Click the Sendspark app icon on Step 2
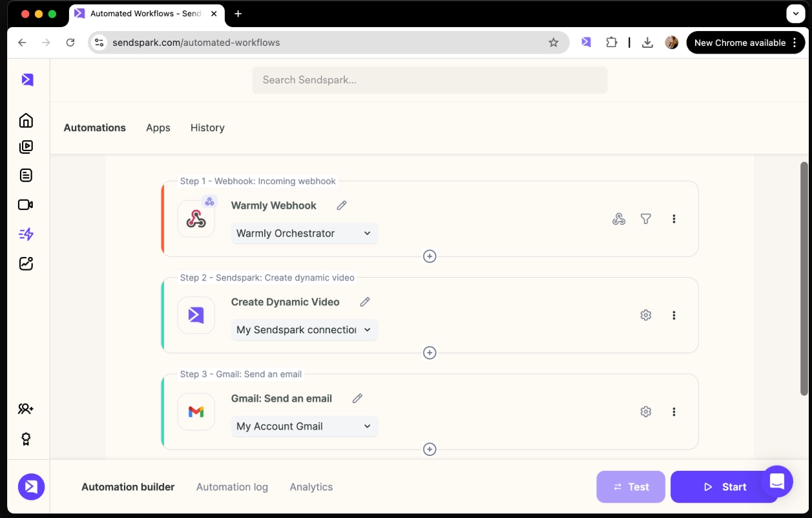 (x=196, y=315)
